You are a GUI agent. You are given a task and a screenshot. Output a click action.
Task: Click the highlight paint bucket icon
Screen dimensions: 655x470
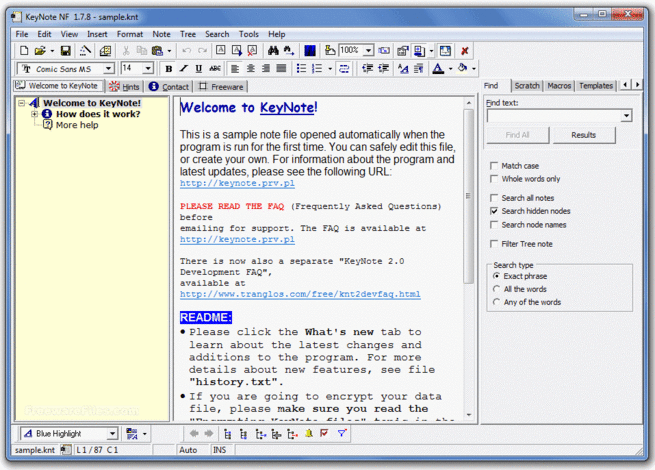point(462,68)
